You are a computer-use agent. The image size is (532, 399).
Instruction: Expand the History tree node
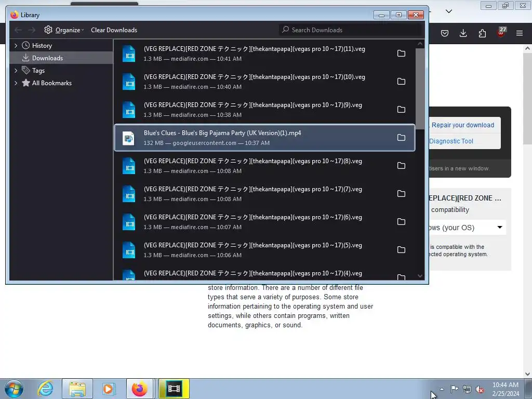click(16, 46)
